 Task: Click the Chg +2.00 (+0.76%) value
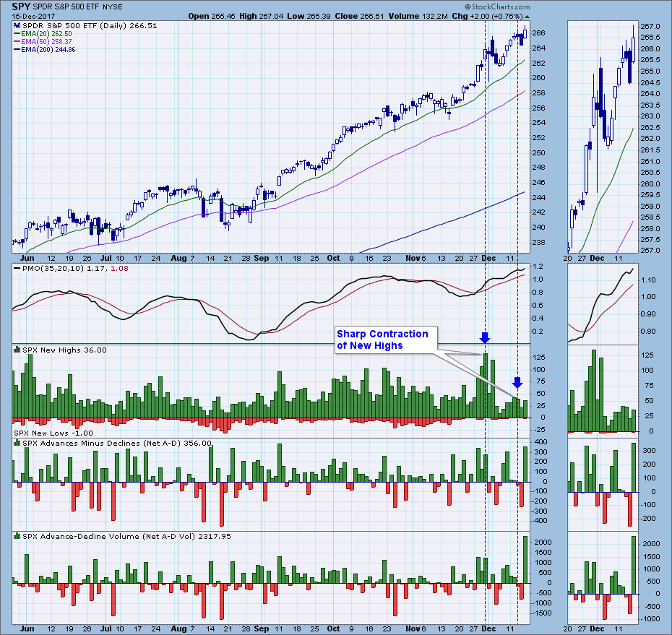[487, 17]
